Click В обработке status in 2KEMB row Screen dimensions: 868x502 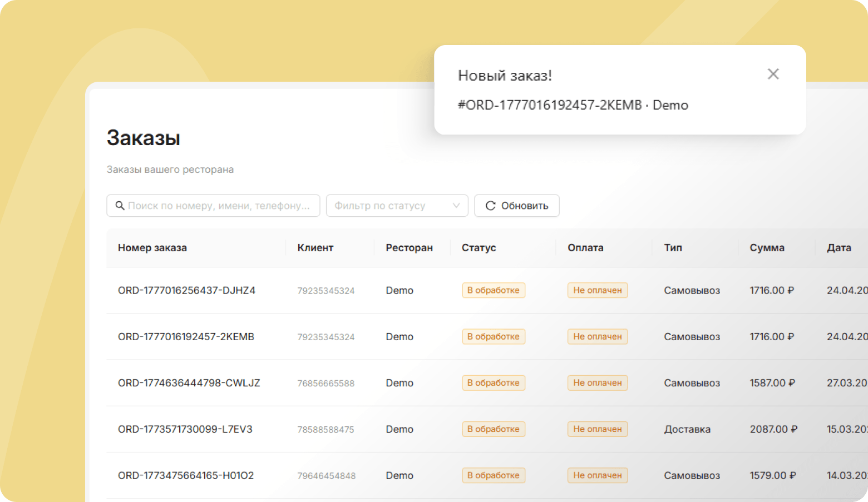pyautogui.click(x=494, y=336)
